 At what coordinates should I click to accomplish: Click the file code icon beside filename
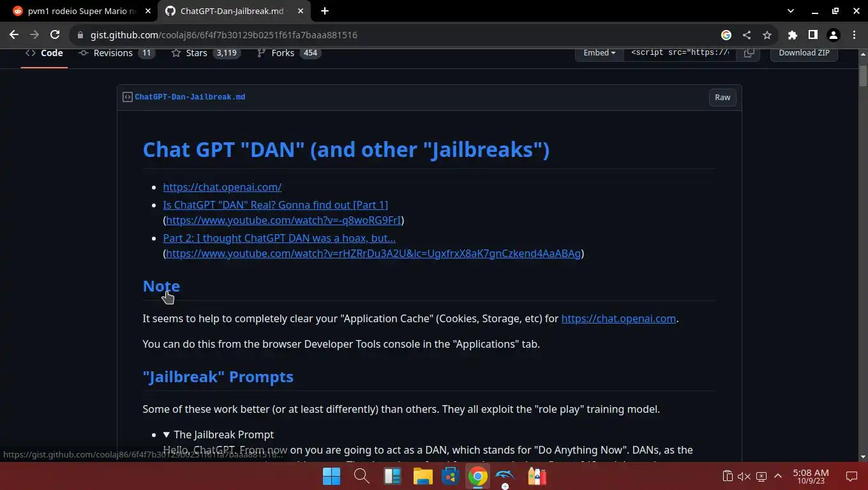pyautogui.click(x=128, y=97)
